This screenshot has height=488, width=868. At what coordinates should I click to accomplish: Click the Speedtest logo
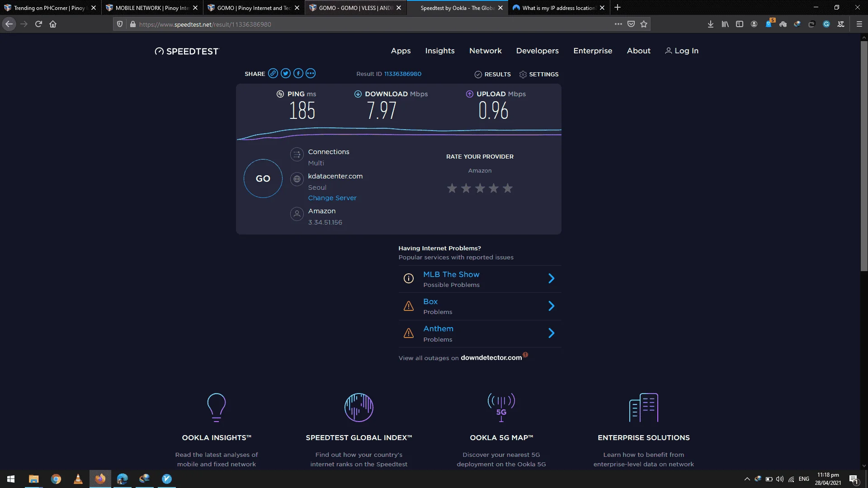(186, 51)
